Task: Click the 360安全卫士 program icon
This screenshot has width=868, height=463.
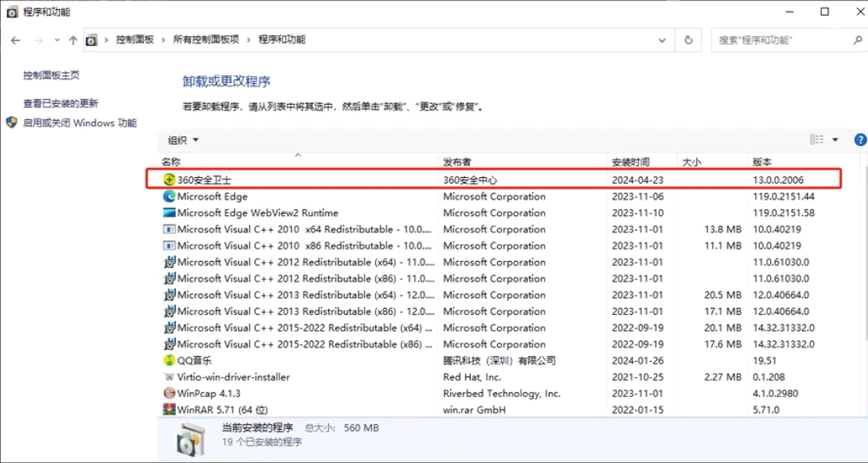Action: tap(169, 180)
